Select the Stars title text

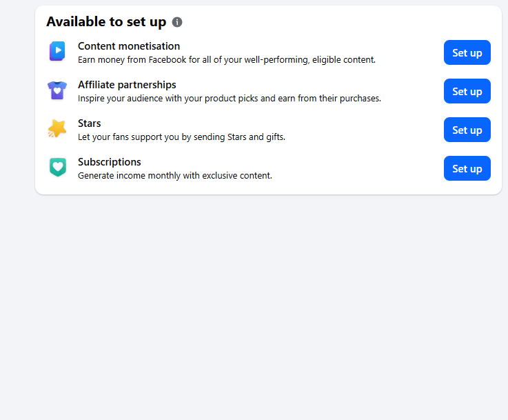pos(90,123)
